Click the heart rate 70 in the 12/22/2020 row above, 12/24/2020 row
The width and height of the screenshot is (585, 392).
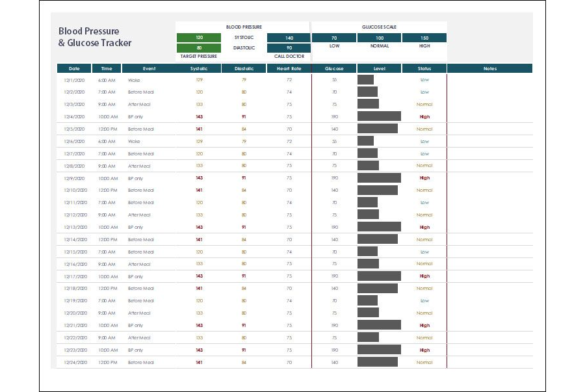coord(289,363)
